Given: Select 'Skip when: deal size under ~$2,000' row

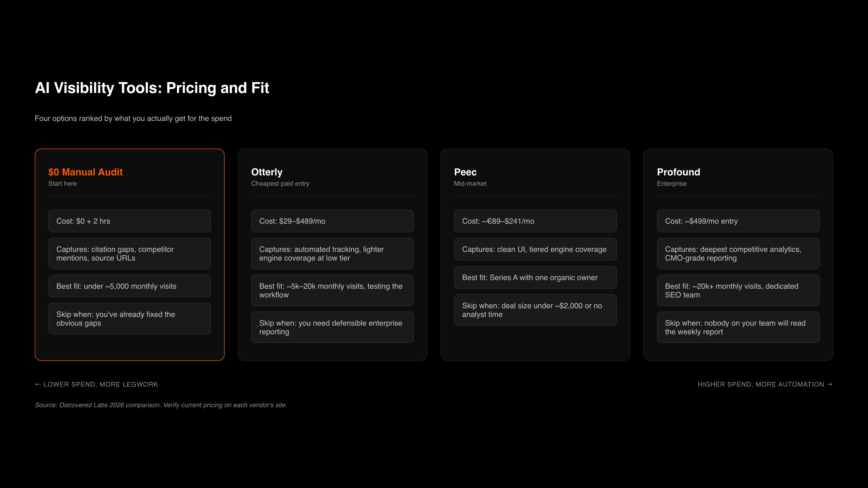Looking at the screenshot, I should (535, 310).
